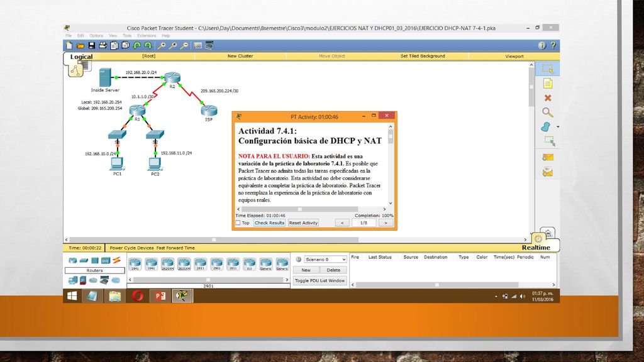Open the Options menu
The height and width of the screenshot is (362, 644).
point(96,36)
